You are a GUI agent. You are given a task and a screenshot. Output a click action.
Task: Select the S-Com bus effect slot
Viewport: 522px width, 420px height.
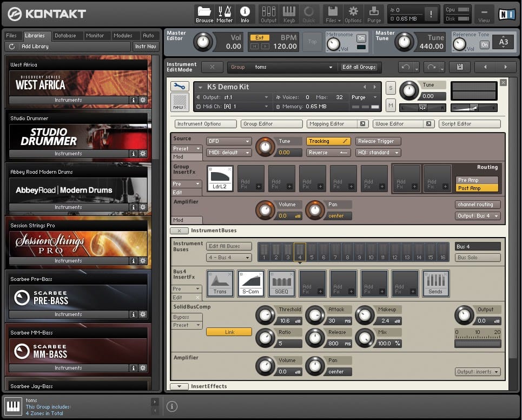point(250,284)
